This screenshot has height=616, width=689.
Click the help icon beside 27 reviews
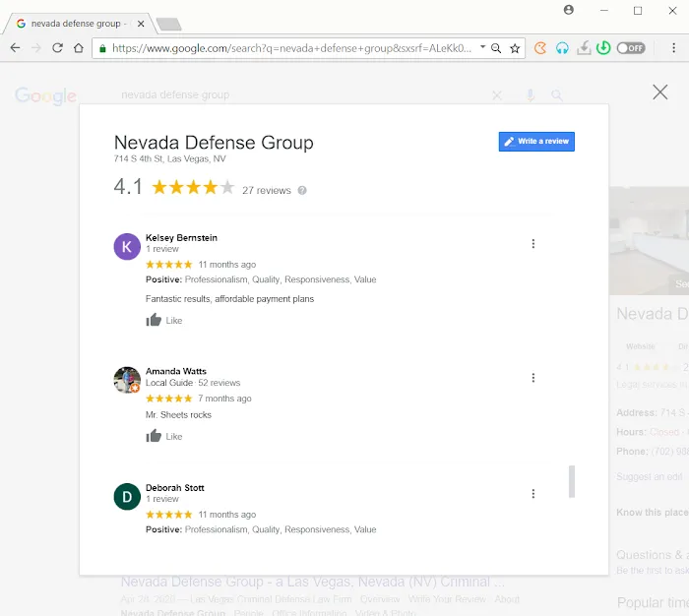(x=302, y=190)
